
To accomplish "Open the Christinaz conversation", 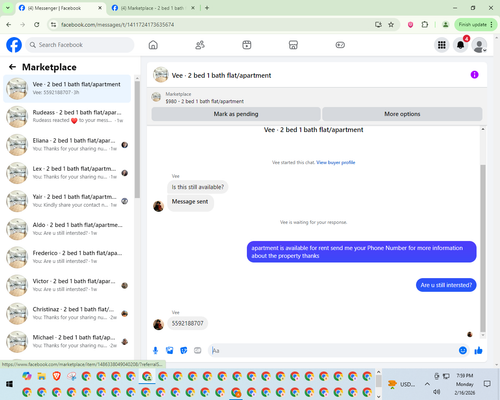I will click(67, 313).
